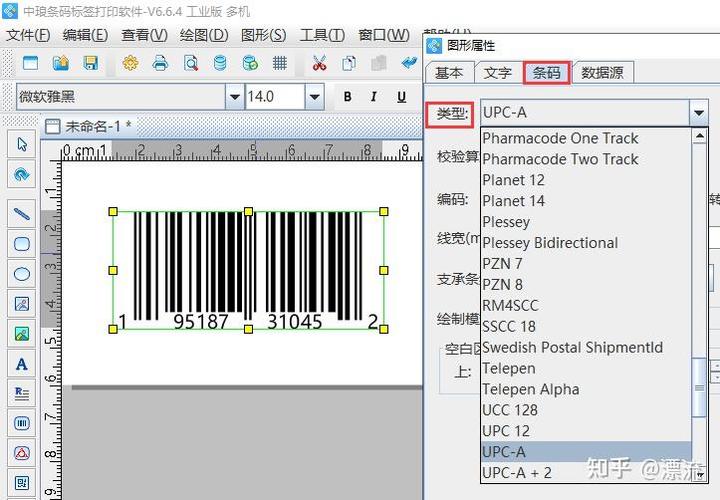This screenshot has height=500, width=720.
Task: Click the save floppy disk icon
Action: [91, 62]
